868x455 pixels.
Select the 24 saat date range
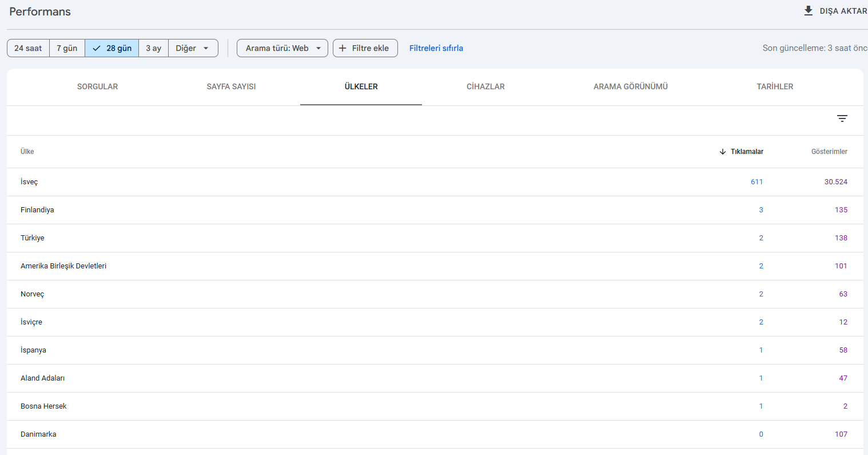click(28, 48)
